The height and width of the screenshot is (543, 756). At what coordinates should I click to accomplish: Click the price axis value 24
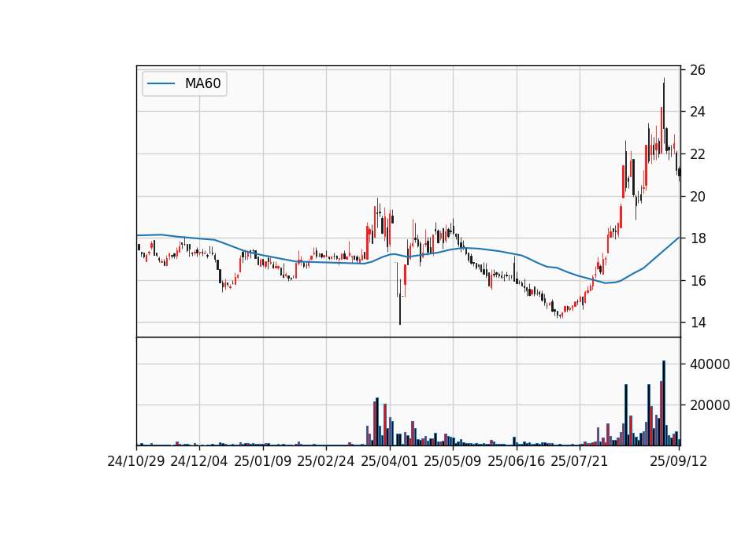coord(698,112)
